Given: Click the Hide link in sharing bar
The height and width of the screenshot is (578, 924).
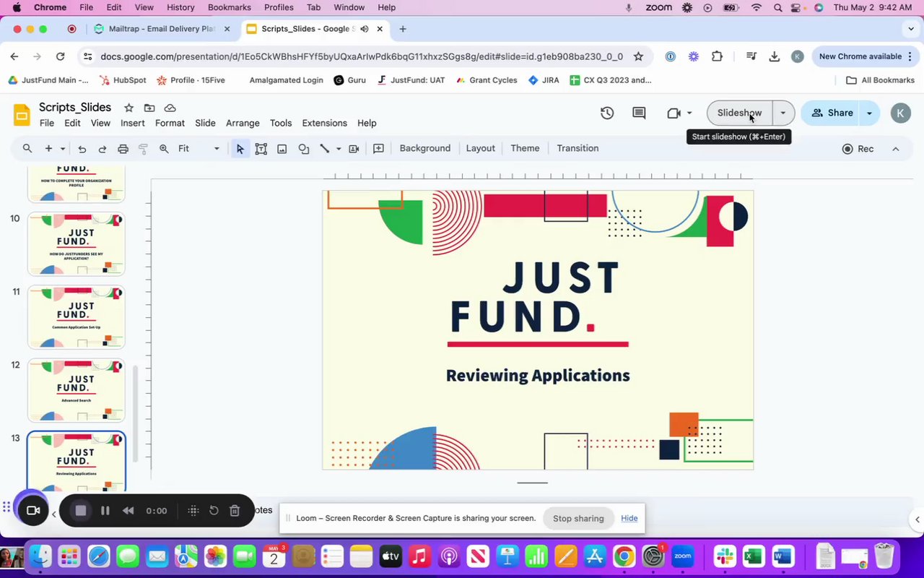Looking at the screenshot, I should coord(629,518).
